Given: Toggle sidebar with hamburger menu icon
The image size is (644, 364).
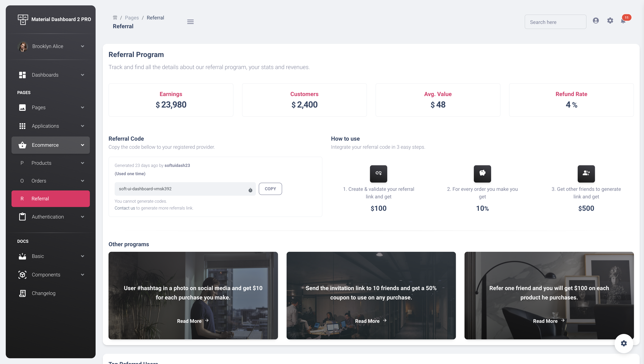Looking at the screenshot, I should (190, 22).
